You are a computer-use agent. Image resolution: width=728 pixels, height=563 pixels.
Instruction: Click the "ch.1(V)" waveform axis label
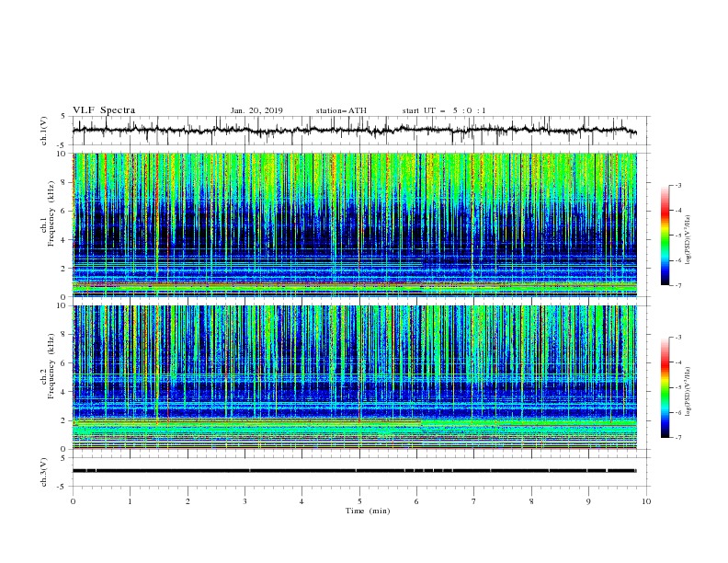point(44,131)
